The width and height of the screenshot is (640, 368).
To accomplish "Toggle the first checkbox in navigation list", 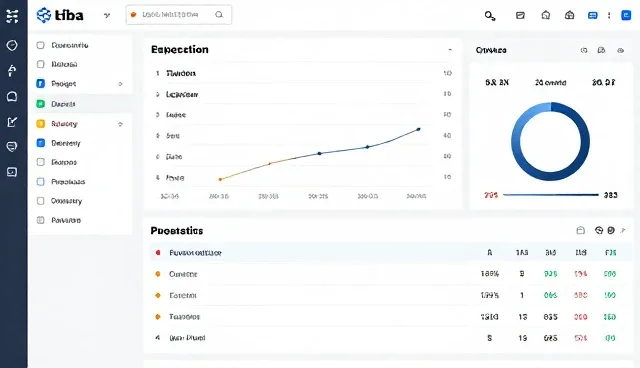I will [40, 45].
